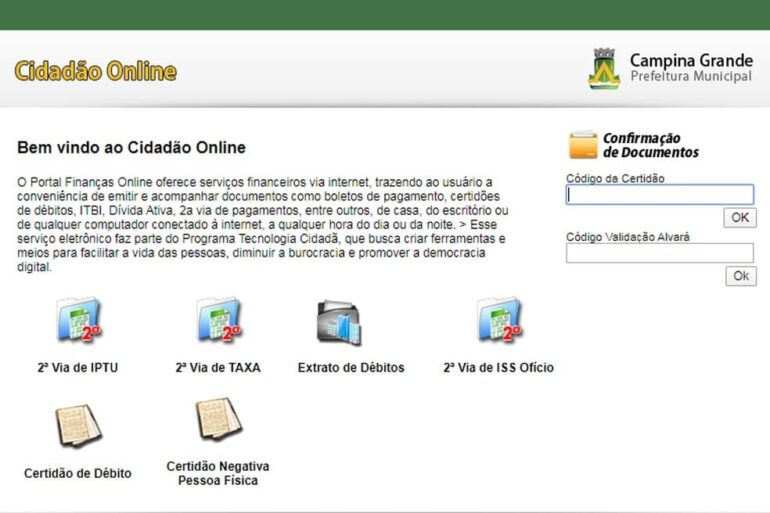Open the 2ª Via de TAXA icon
The image size is (770, 513).
[219, 320]
